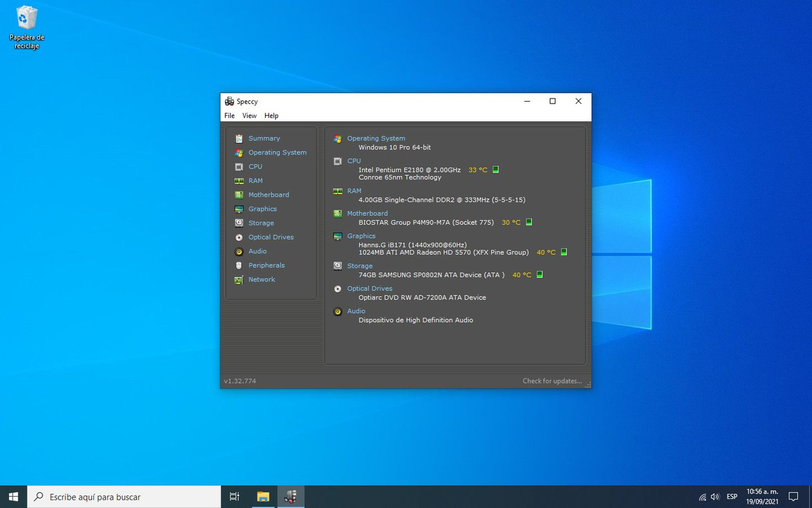The width and height of the screenshot is (812, 508).
Task: Click the green temperature indicator next to motherboard 30 °C
Action: point(528,222)
